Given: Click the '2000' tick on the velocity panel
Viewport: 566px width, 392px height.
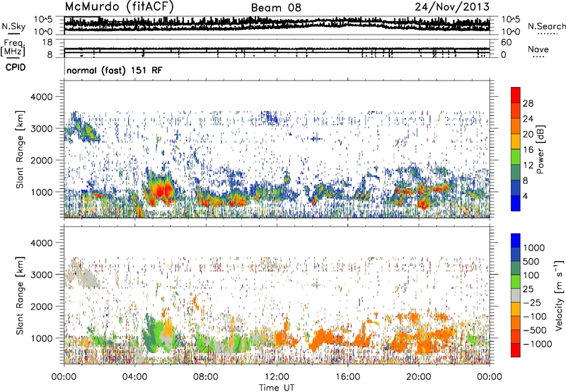Looking at the screenshot, I should pos(41,306).
